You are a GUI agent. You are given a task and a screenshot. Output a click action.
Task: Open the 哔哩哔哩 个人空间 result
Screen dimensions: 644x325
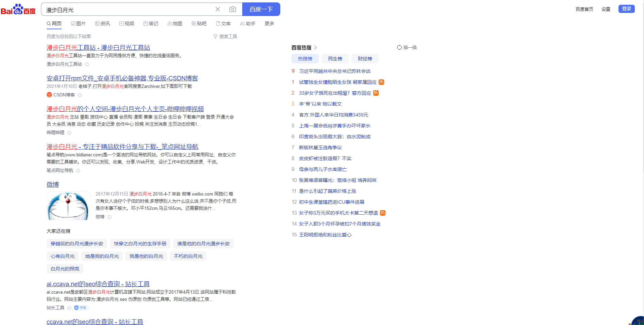pyautogui.click(x=125, y=109)
